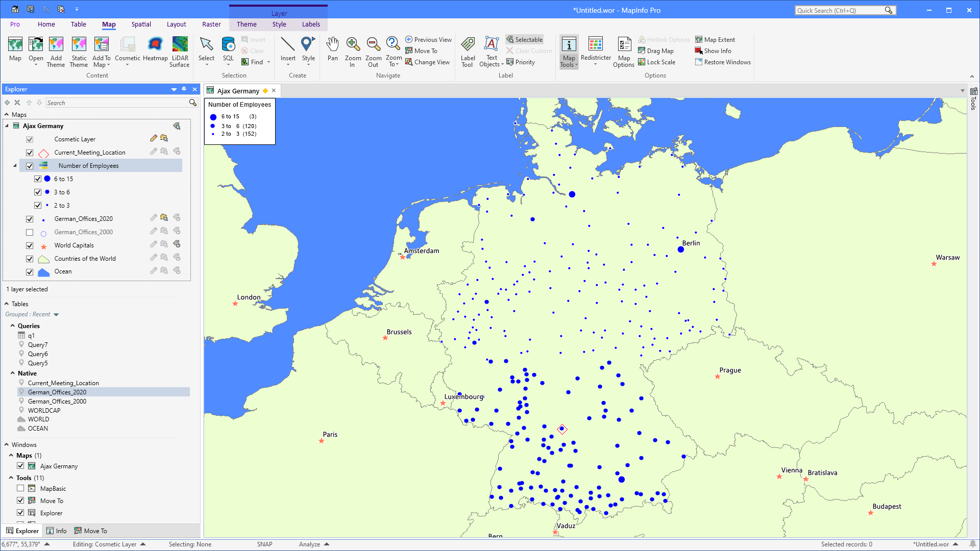This screenshot has height=551, width=980.
Task: Activate the Insert tool in Create group
Action: pyautogui.click(x=288, y=51)
